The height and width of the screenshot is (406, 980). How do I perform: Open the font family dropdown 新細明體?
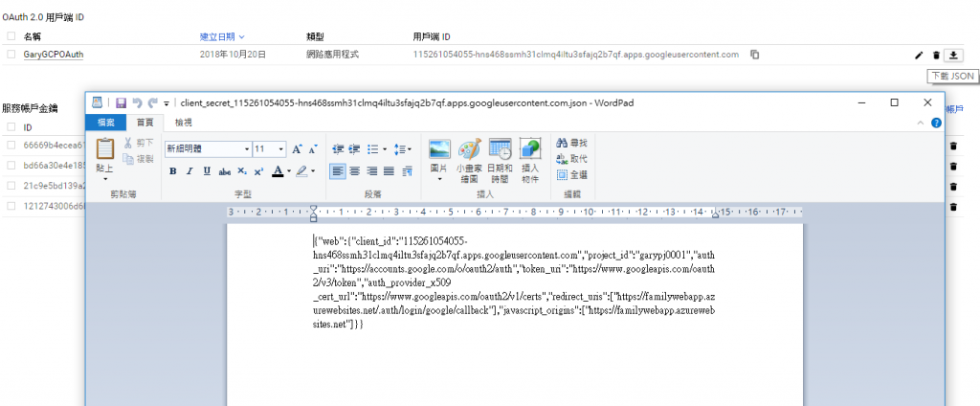point(246,148)
